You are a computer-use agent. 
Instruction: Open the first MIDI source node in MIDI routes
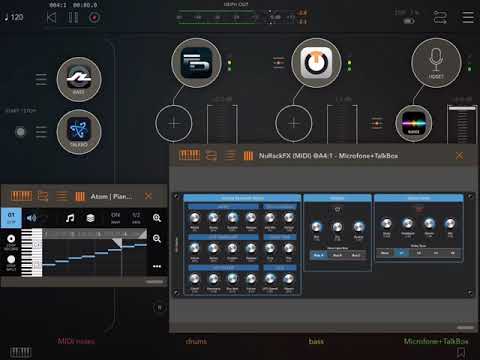79,79
